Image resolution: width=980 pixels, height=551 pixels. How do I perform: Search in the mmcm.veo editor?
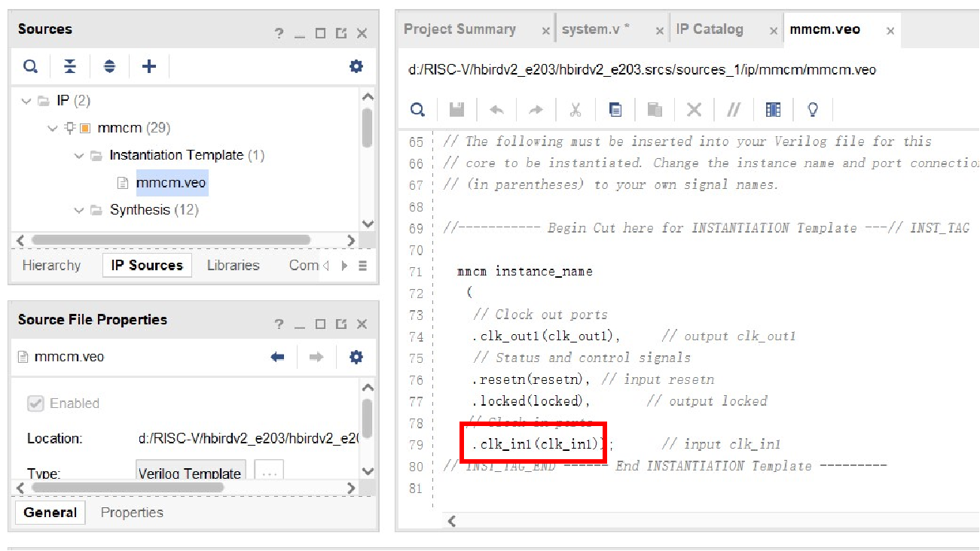coord(417,110)
